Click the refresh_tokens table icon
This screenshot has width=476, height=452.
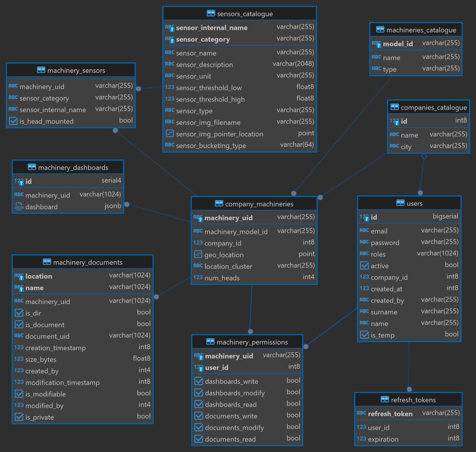coord(385,399)
